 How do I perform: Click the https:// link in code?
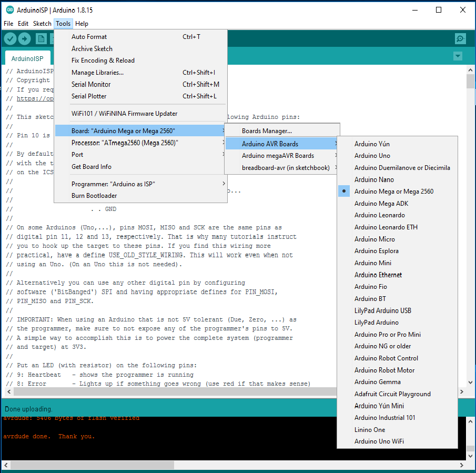tap(35, 99)
